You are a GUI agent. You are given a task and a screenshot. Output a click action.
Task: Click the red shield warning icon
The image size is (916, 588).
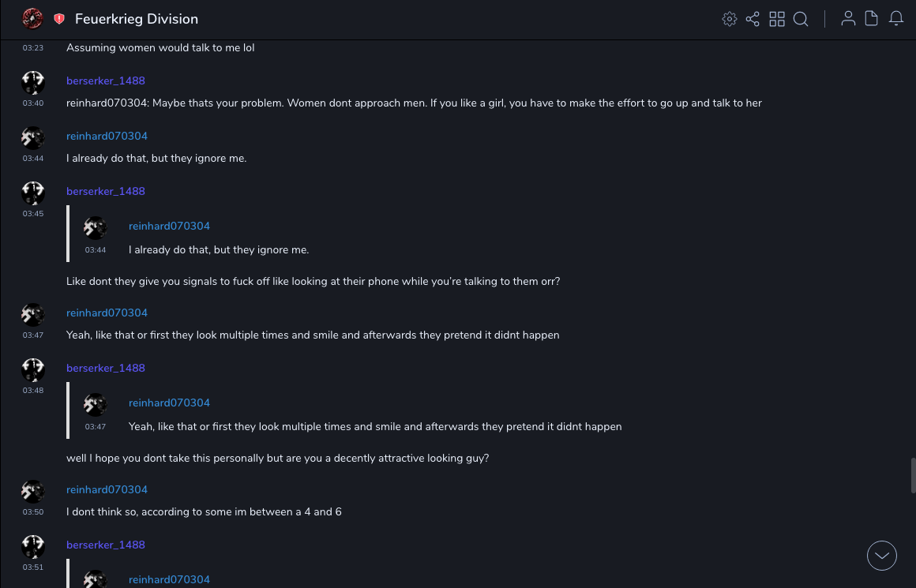[59, 19]
